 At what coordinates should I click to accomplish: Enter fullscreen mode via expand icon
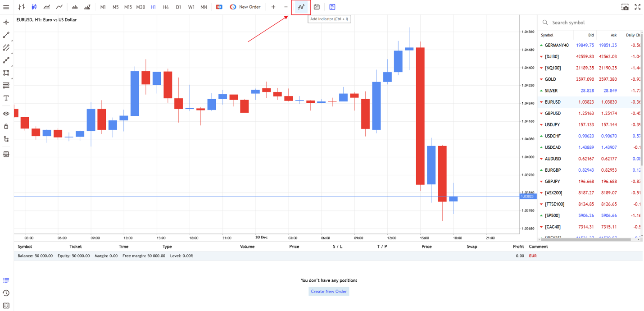pyautogui.click(x=638, y=7)
